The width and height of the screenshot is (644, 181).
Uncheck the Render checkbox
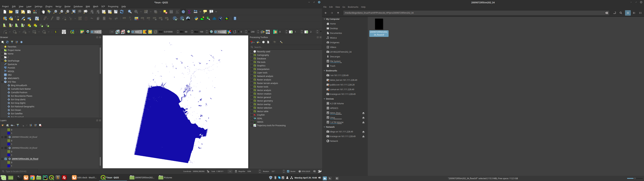click(288, 171)
